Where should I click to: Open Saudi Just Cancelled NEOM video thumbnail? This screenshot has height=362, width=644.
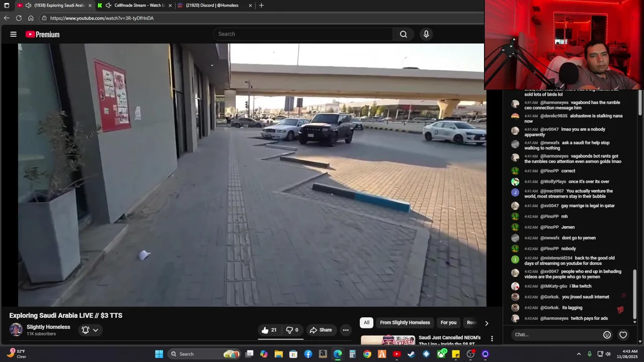coord(388,340)
